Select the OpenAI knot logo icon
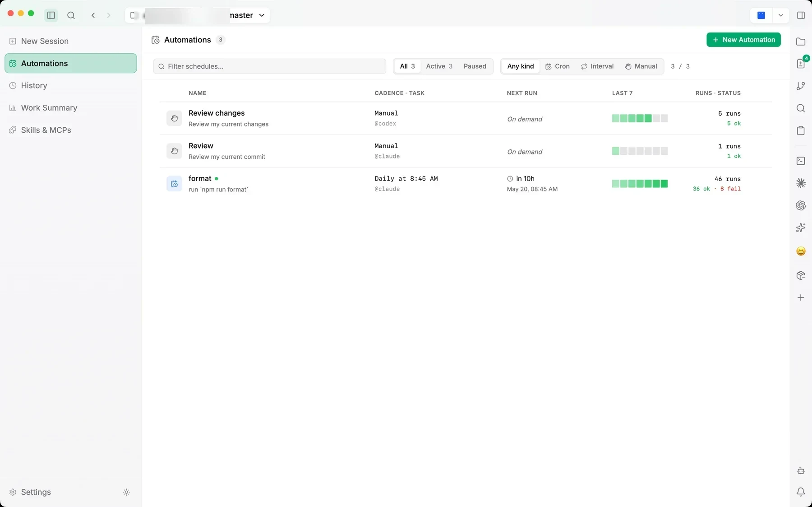 coord(801,205)
